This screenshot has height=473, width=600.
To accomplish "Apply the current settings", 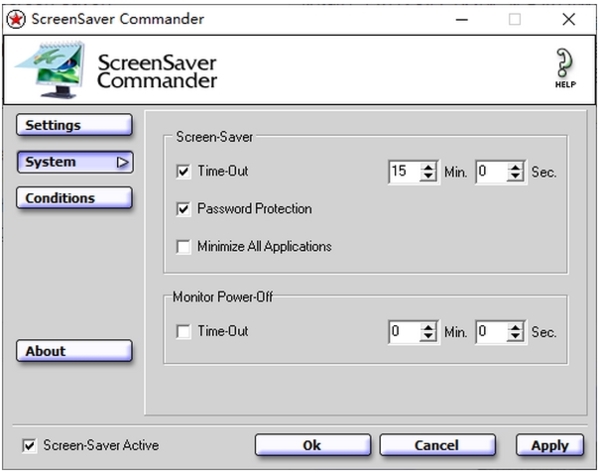I will [550, 445].
